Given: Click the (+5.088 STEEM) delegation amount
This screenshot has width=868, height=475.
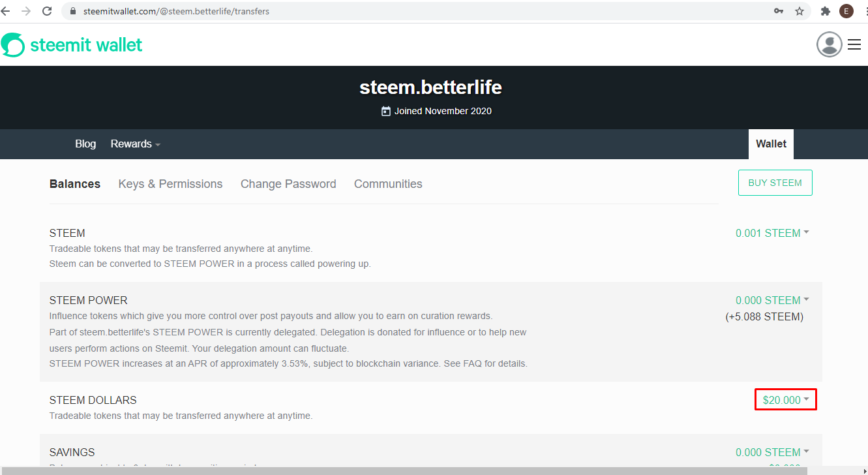Looking at the screenshot, I should [x=764, y=317].
